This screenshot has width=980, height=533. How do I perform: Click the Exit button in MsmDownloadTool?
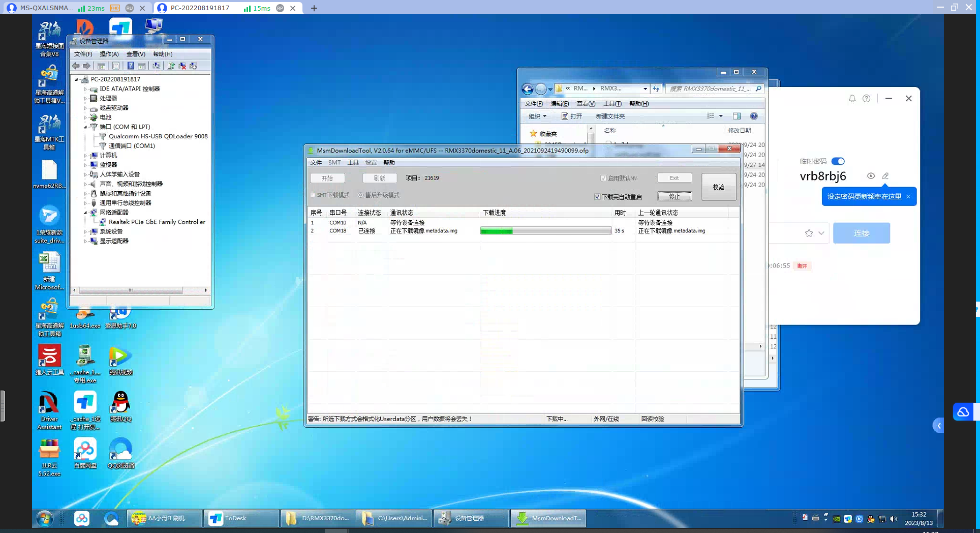(675, 178)
